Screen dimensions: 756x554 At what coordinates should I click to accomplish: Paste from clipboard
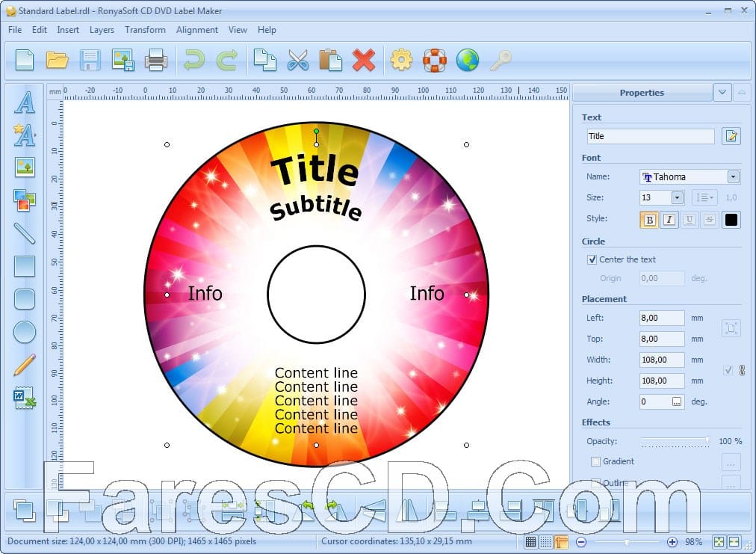coord(331,61)
